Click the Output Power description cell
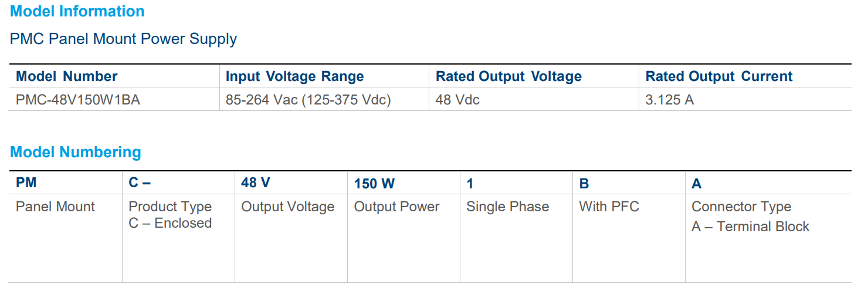 (396, 207)
